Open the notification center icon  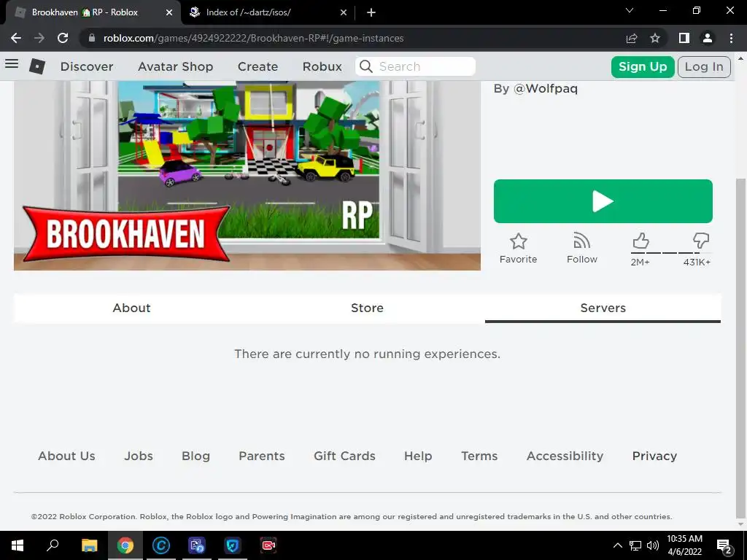coord(724,545)
